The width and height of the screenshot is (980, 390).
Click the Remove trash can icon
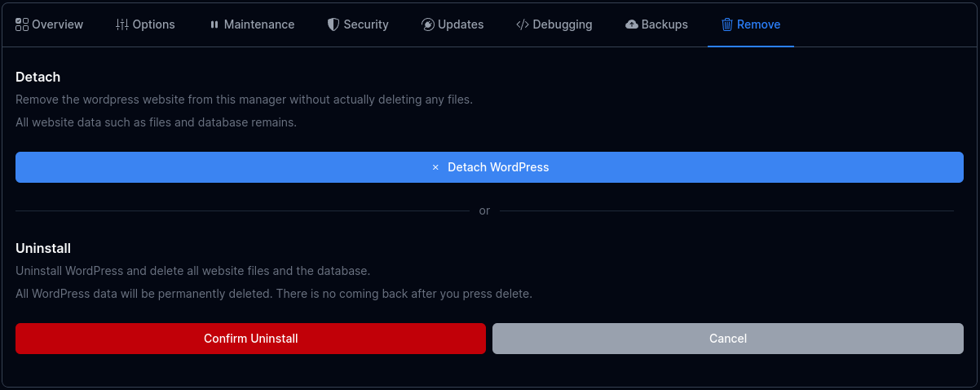pyautogui.click(x=727, y=24)
